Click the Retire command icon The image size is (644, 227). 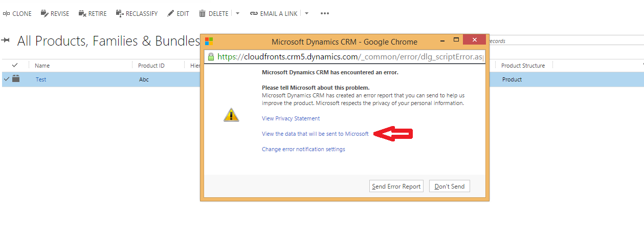82,14
